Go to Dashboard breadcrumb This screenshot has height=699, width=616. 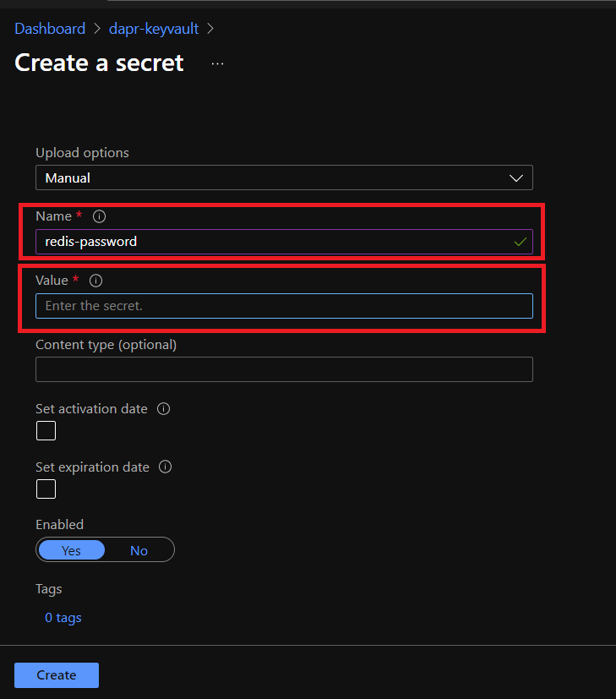click(50, 29)
